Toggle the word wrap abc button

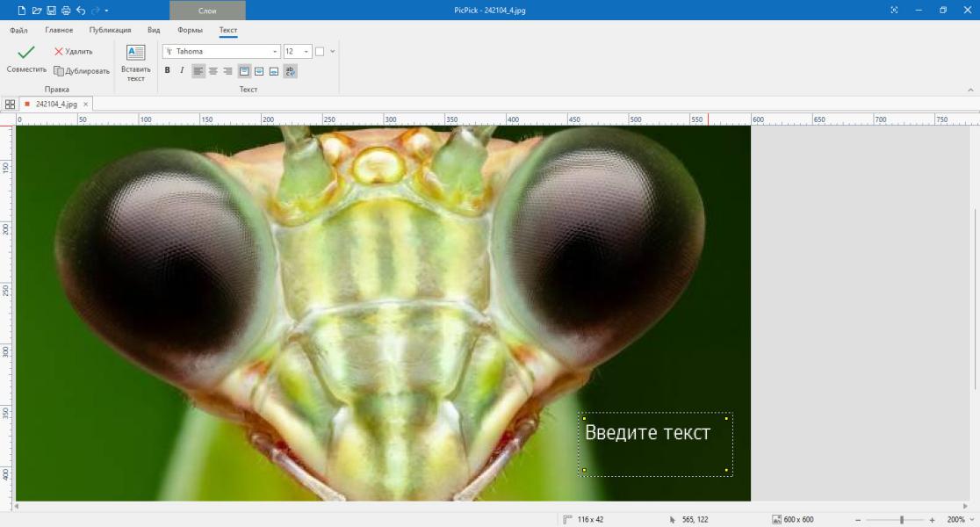(x=290, y=71)
